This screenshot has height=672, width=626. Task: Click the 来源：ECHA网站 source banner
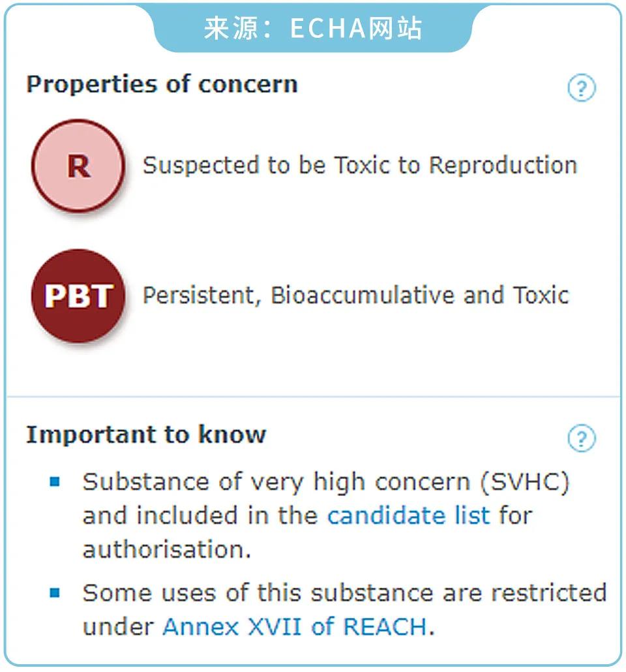(313, 29)
